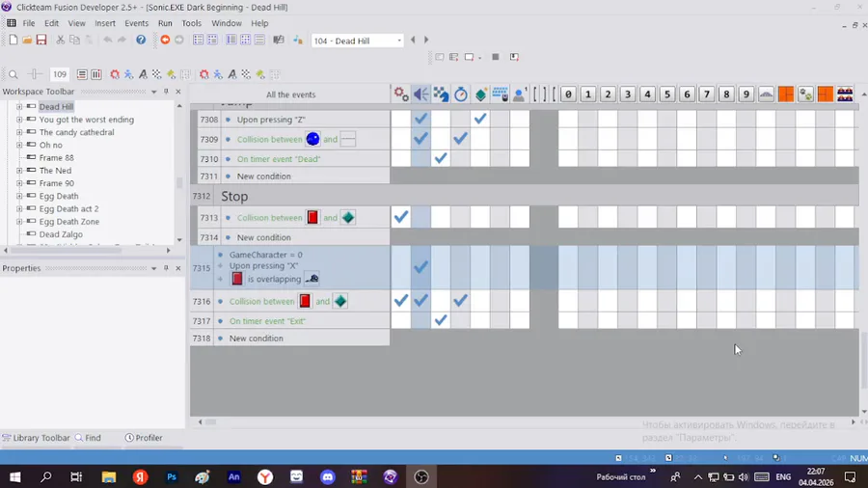Image resolution: width=868 pixels, height=488 pixels.
Task: Select the counter object labeled 9
Action: click(x=746, y=95)
